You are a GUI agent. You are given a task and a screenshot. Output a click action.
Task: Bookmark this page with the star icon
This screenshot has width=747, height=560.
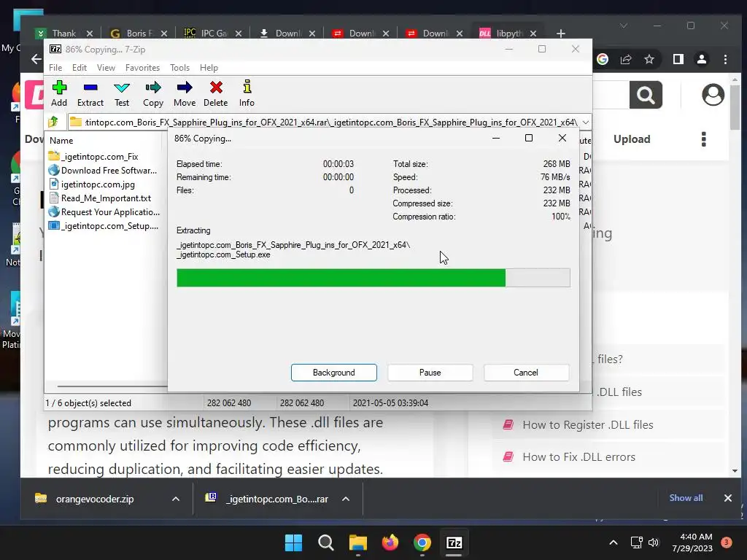(649, 59)
